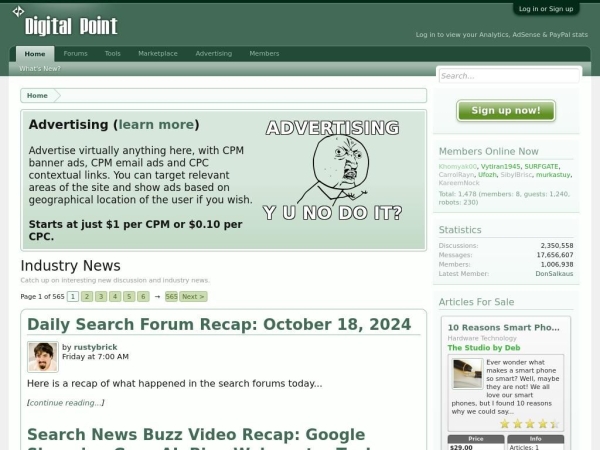The image size is (600, 450).
Task: Go to page 2 of Industry News
Action: [x=87, y=297]
